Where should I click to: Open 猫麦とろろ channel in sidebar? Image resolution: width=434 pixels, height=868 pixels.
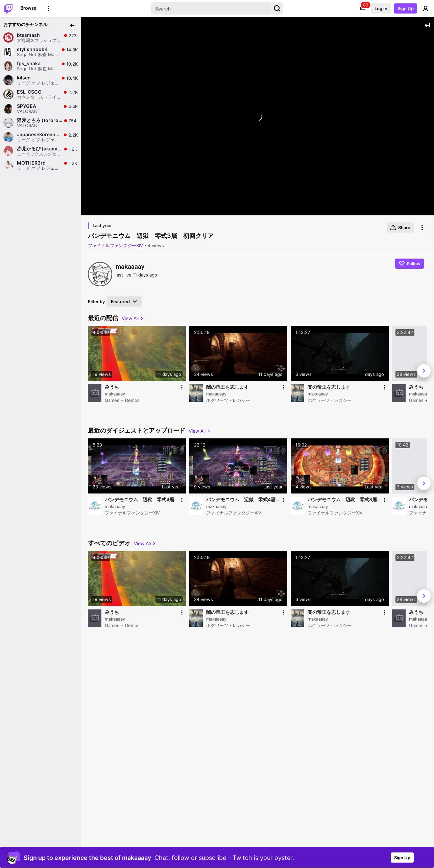click(41, 123)
